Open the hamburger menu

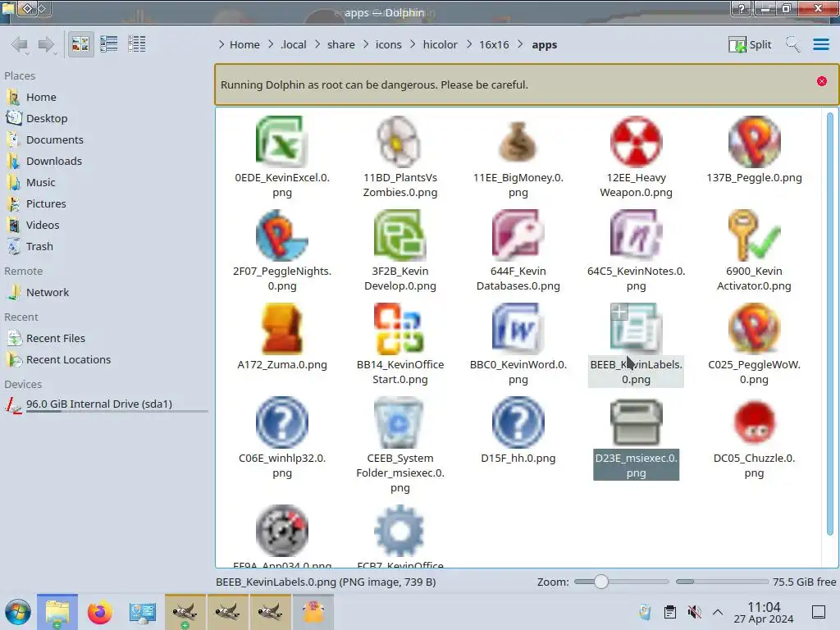pos(820,44)
